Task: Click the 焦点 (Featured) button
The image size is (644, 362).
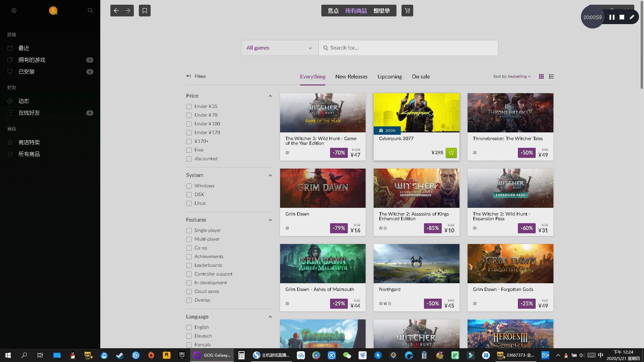Action: pyautogui.click(x=333, y=11)
